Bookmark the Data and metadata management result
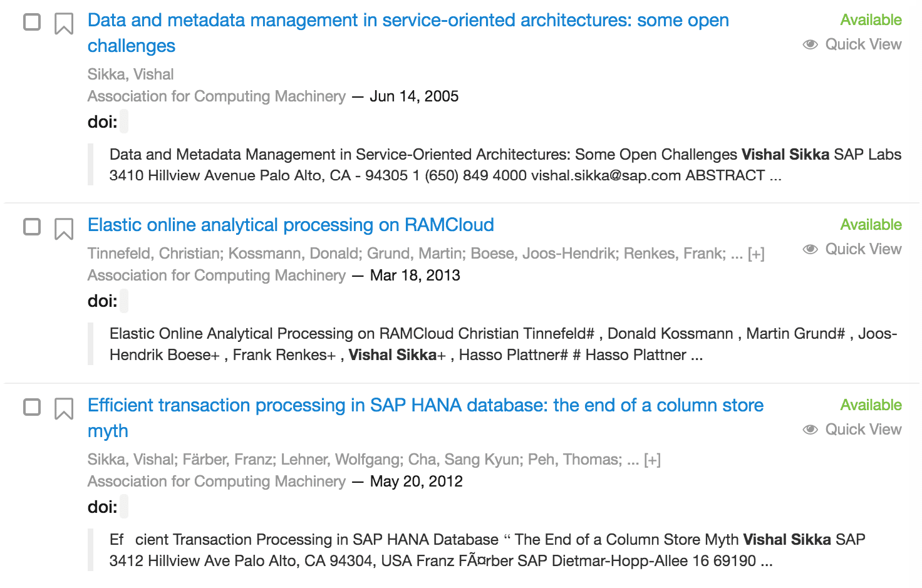 coord(64,24)
